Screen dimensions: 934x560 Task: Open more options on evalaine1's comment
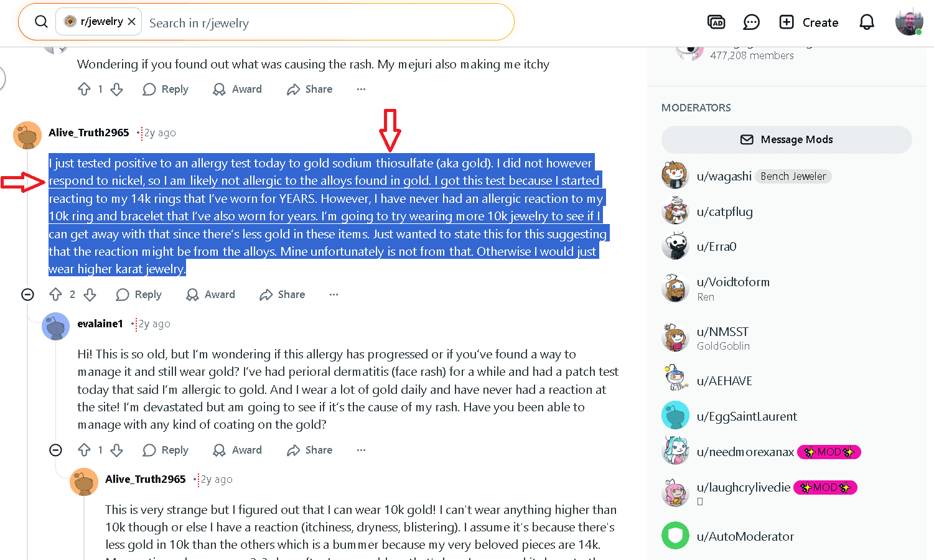361,450
